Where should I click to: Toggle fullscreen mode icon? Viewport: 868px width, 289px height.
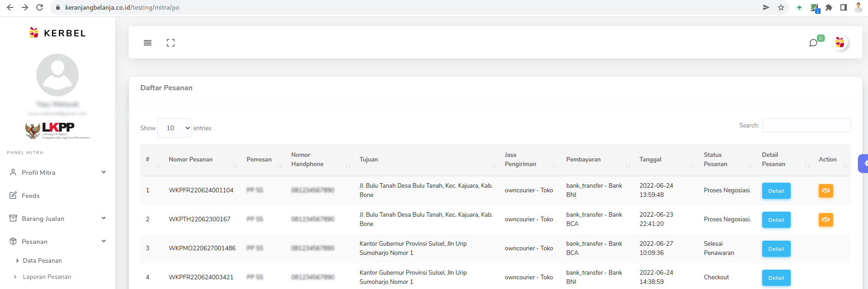click(171, 43)
